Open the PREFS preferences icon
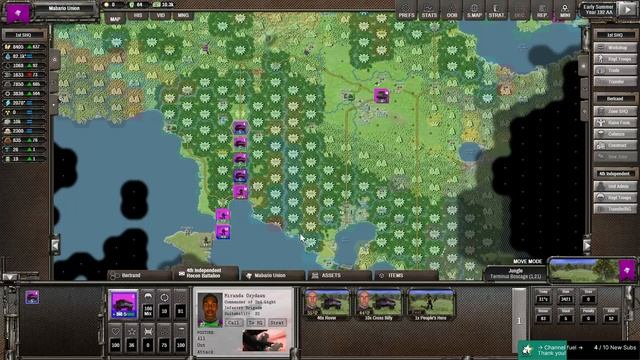This screenshot has height=360, width=640. (406, 11)
